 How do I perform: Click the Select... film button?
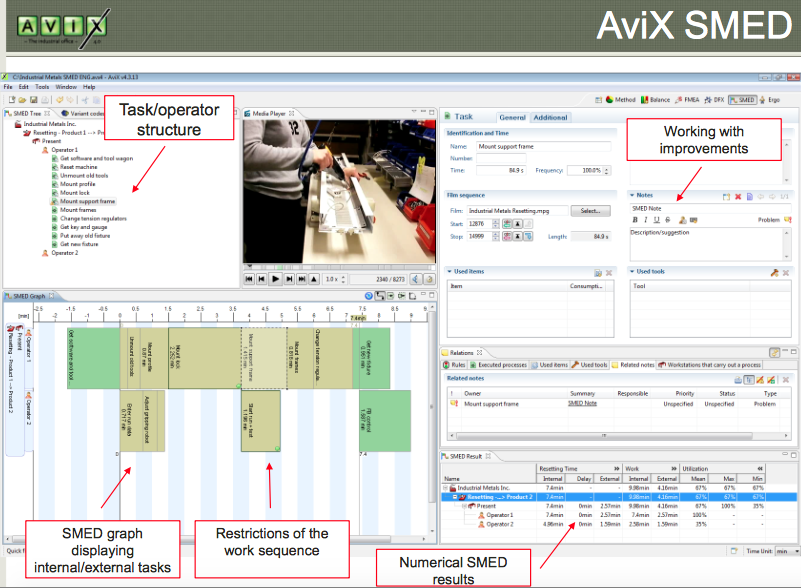point(591,211)
